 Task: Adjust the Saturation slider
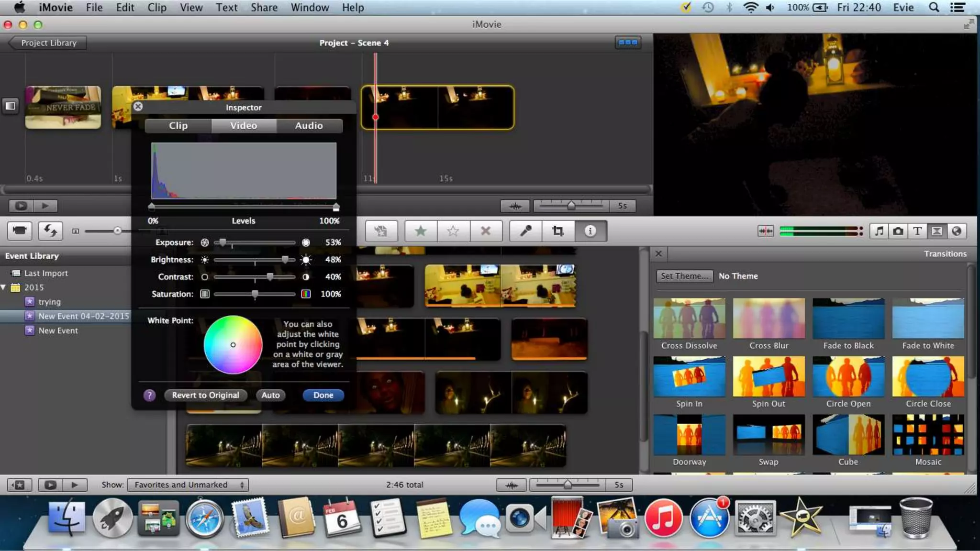coord(255,294)
